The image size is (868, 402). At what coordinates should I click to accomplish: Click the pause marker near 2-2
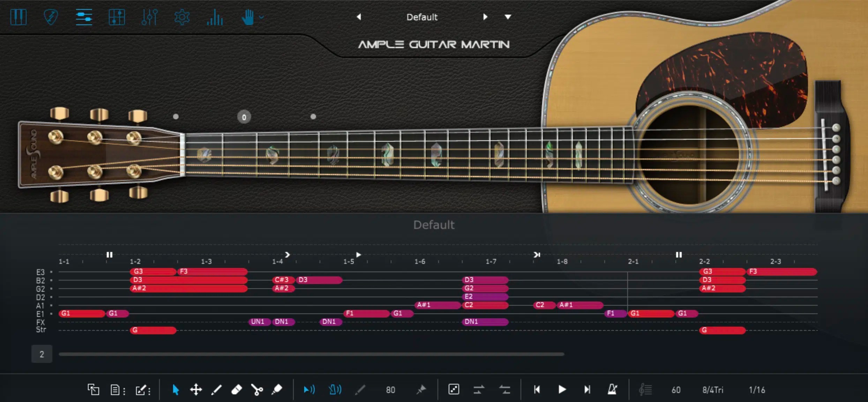(x=679, y=255)
